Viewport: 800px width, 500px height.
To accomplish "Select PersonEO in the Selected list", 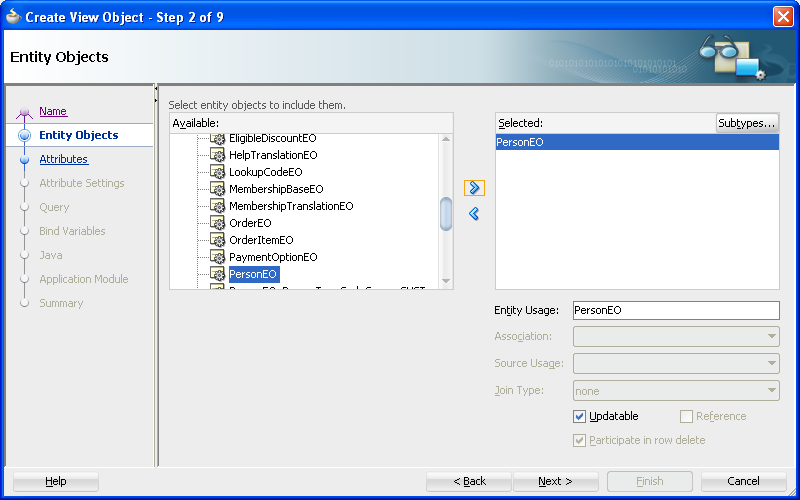I will 637,142.
